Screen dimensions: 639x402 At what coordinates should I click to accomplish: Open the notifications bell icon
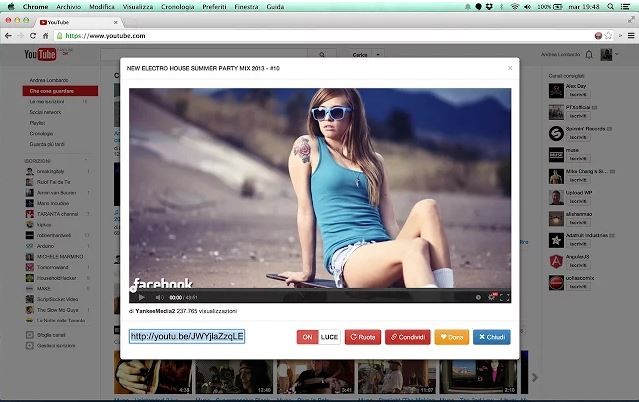pos(589,54)
